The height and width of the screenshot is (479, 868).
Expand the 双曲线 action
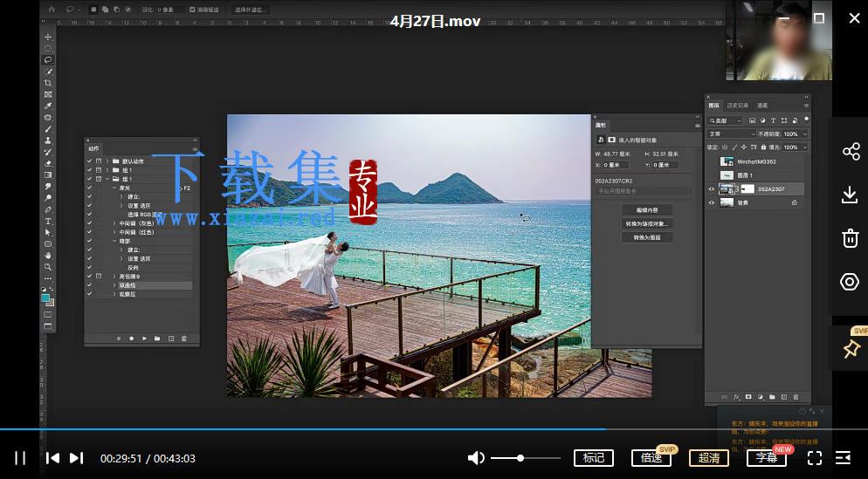pos(114,285)
